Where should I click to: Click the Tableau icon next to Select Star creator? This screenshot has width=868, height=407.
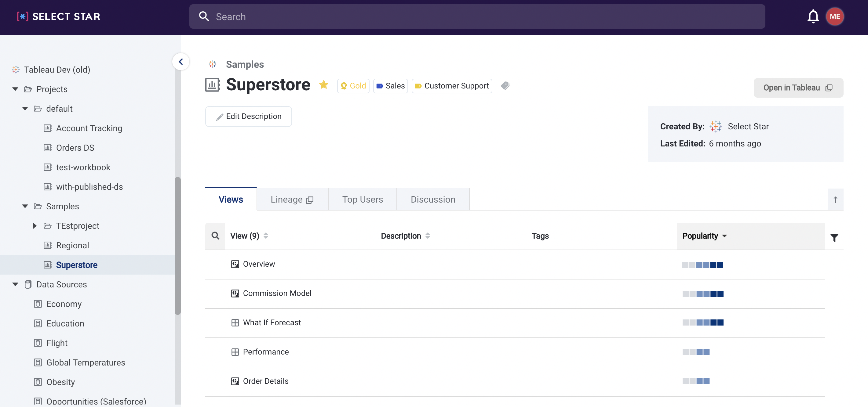coord(716,127)
